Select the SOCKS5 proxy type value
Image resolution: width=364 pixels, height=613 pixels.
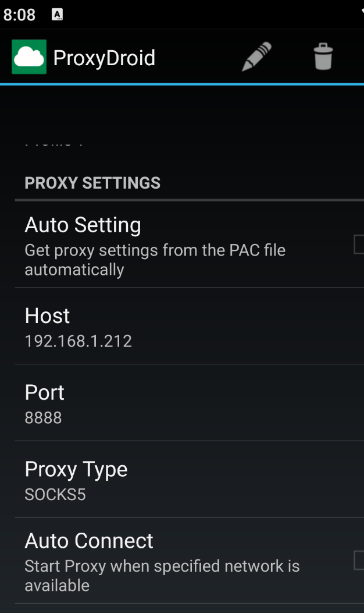[55, 495]
